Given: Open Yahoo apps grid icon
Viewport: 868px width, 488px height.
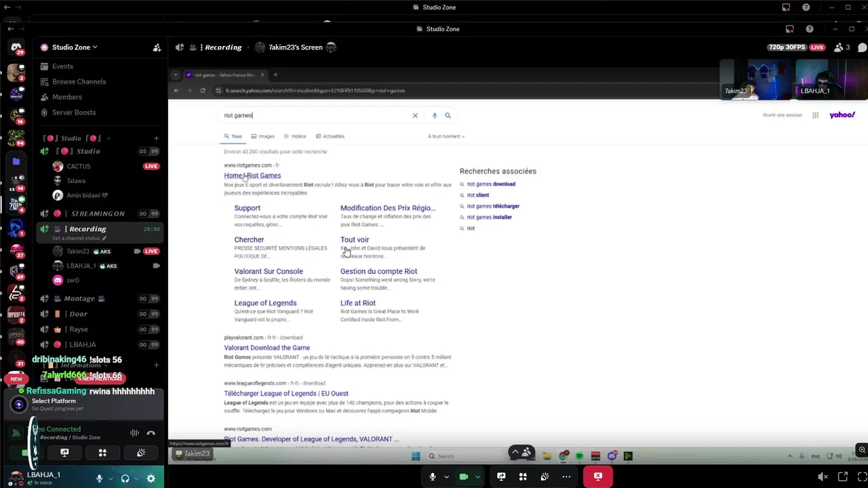Looking at the screenshot, I should [x=815, y=115].
